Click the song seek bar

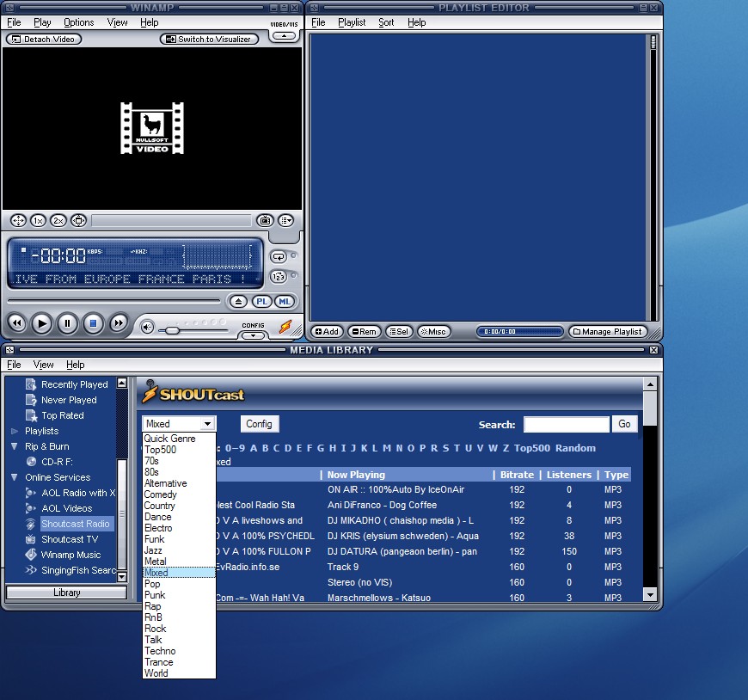coord(113,301)
